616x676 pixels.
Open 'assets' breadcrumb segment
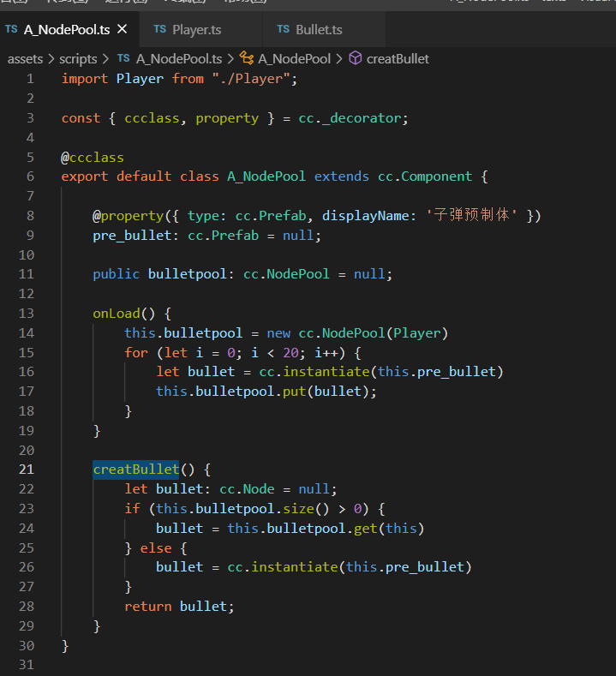[25, 59]
